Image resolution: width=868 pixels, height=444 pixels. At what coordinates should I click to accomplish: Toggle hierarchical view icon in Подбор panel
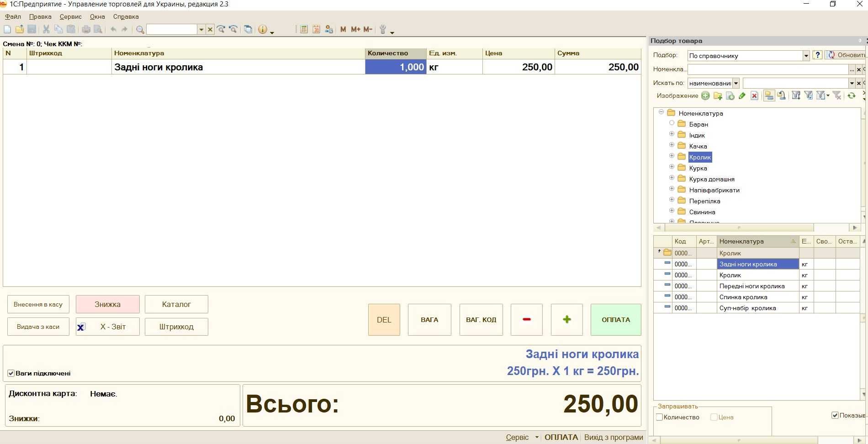(x=769, y=95)
